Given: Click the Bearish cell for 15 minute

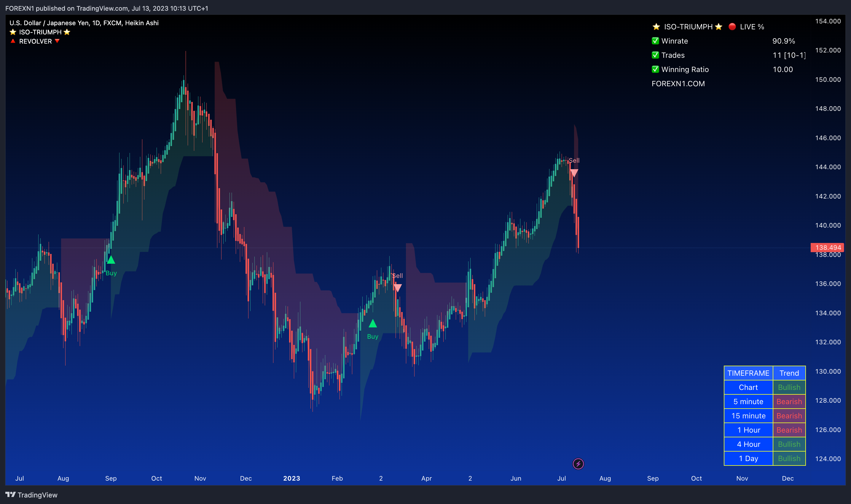Looking at the screenshot, I should 789,416.
